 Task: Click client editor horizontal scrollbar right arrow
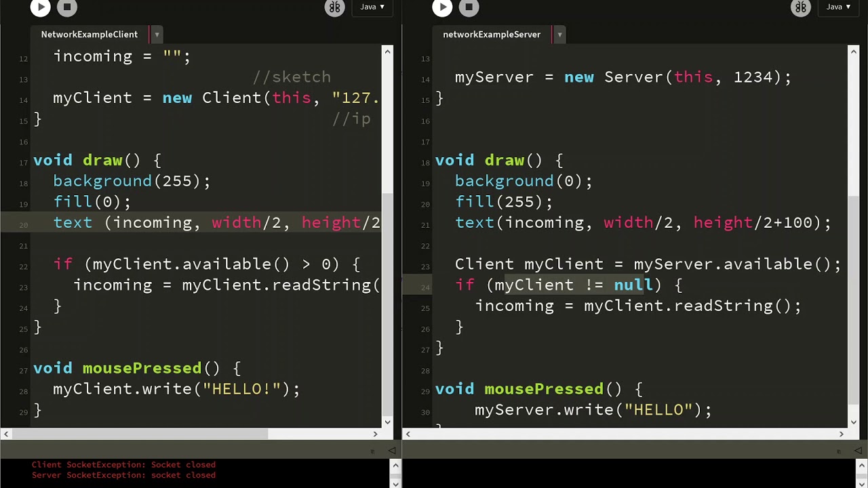[375, 434]
